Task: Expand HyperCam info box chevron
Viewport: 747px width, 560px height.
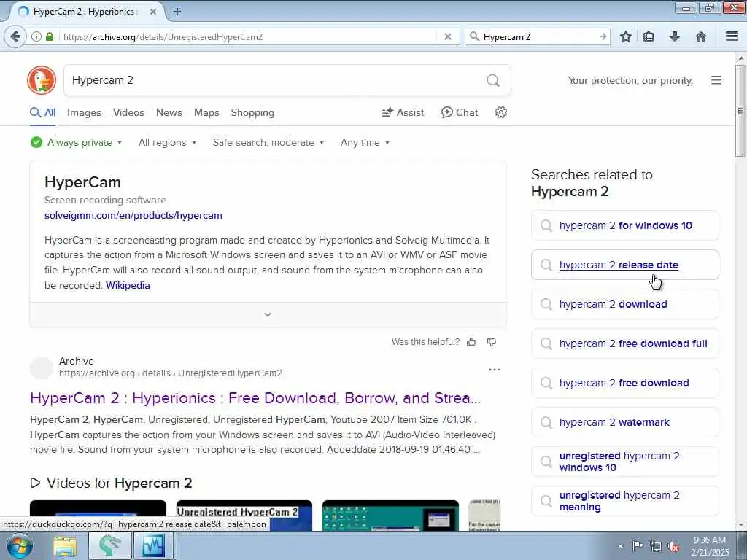Action: (x=268, y=315)
